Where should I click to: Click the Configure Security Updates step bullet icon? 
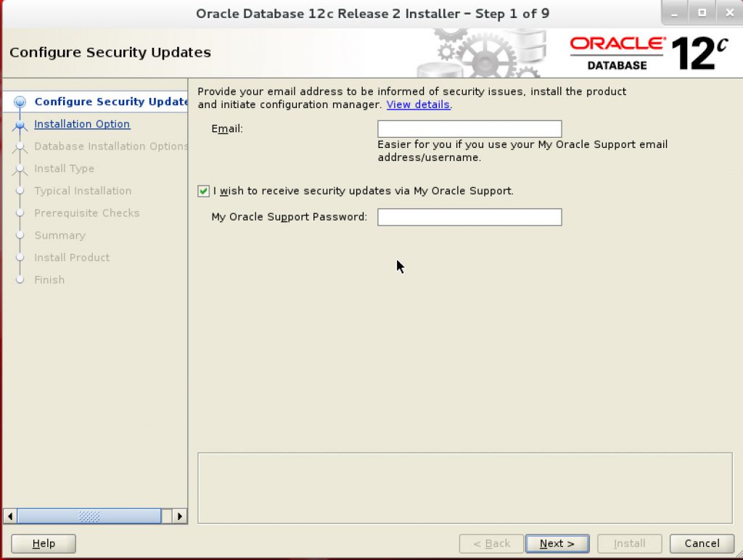(x=20, y=102)
